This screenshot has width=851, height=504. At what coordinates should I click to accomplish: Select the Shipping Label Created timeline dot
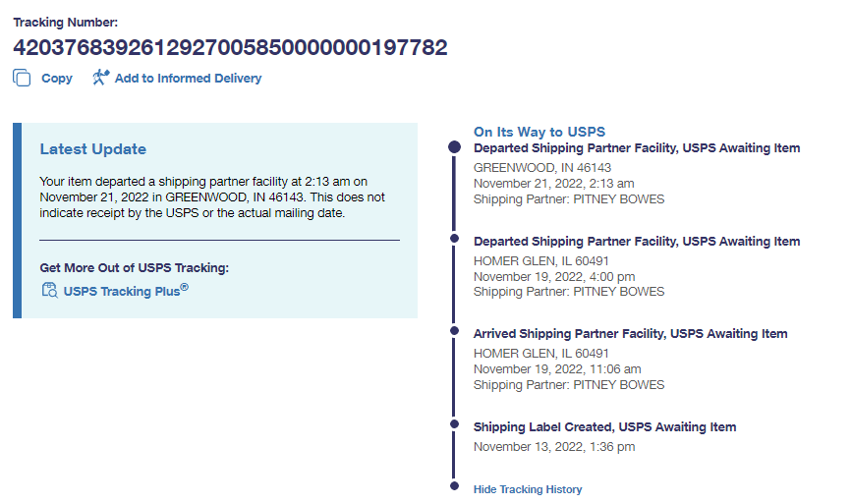454,423
